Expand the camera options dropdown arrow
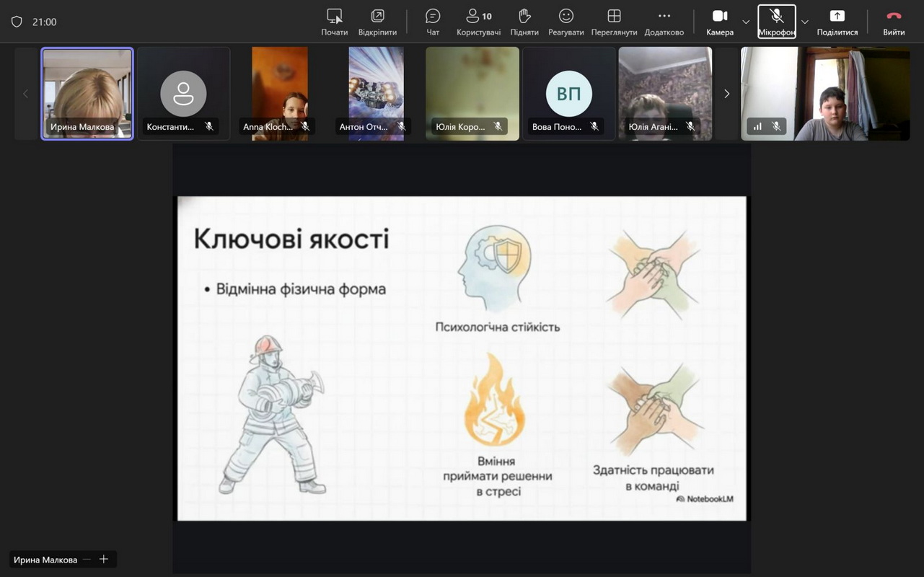Image resolution: width=924 pixels, height=577 pixels. click(x=746, y=22)
